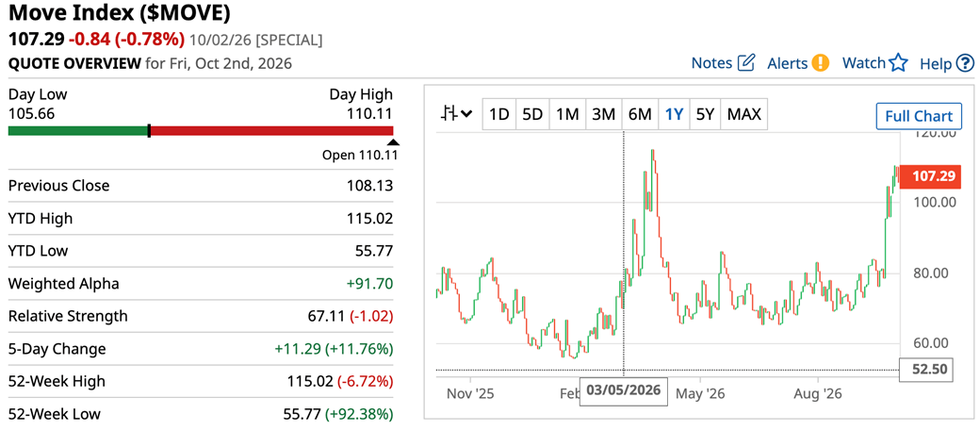The height and width of the screenshot is (431, 980).
Task: Click the 52.50 crosshair price label
Action: [925, 370]
